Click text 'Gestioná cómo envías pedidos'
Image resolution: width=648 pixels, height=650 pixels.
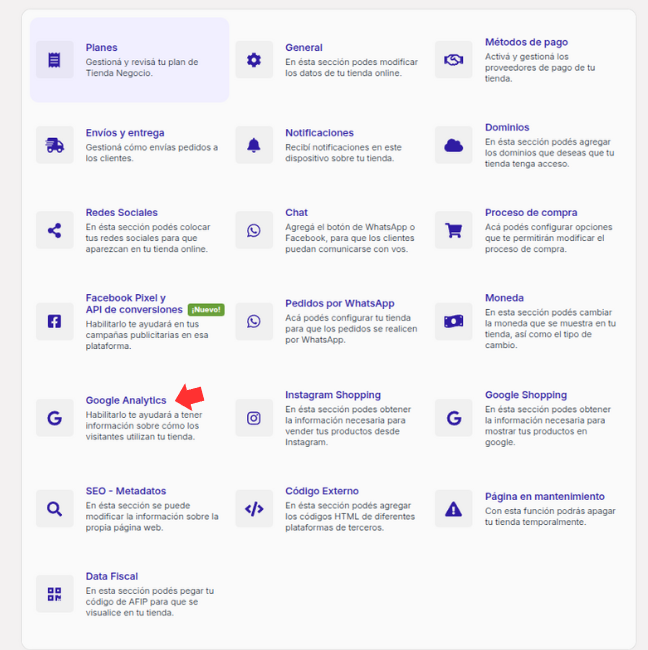148,148
